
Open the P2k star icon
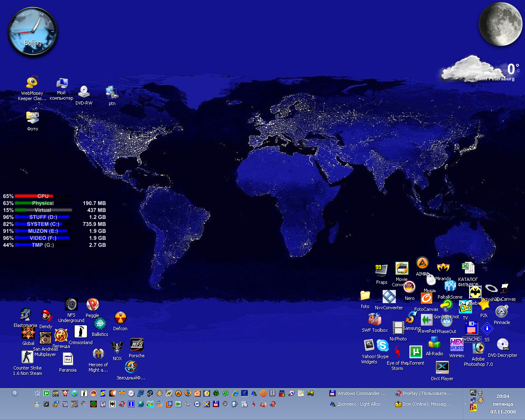484,306
